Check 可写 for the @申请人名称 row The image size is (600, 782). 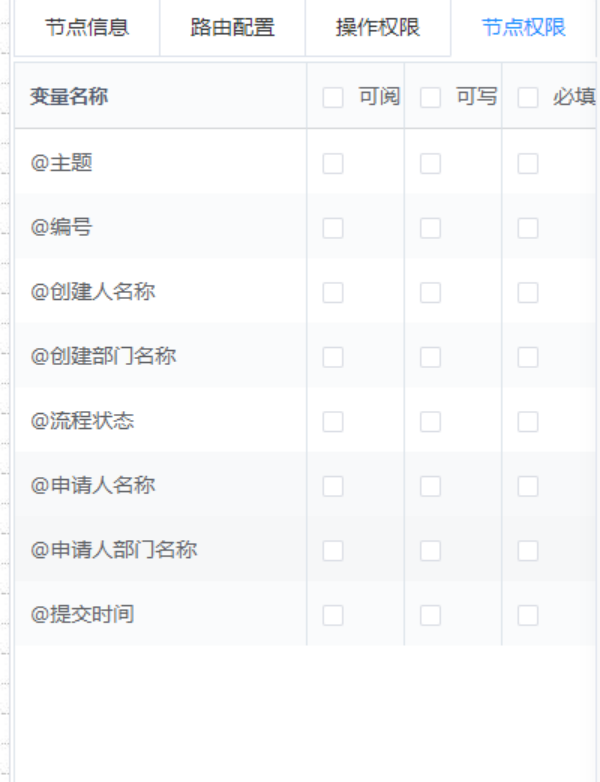[430, 486]
